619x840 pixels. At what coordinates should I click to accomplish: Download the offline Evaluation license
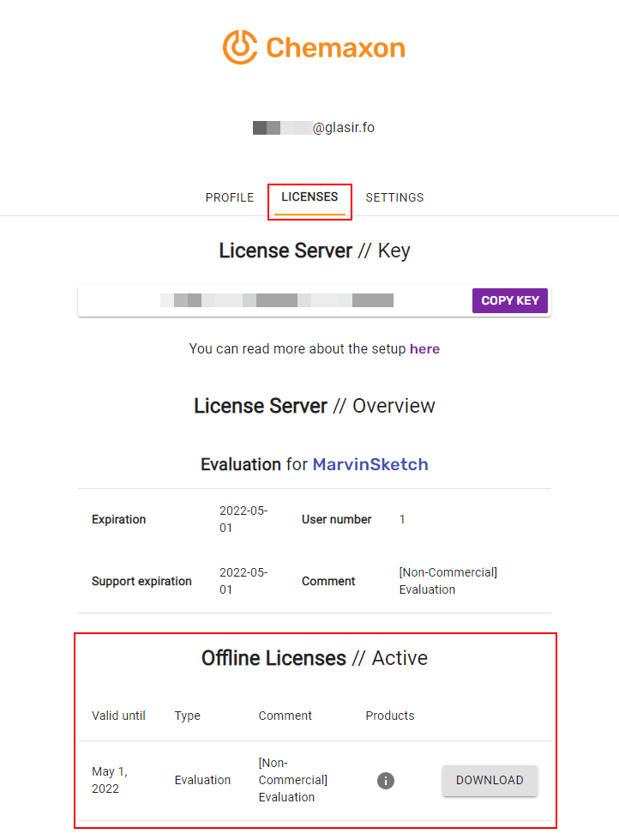[490, 781]
